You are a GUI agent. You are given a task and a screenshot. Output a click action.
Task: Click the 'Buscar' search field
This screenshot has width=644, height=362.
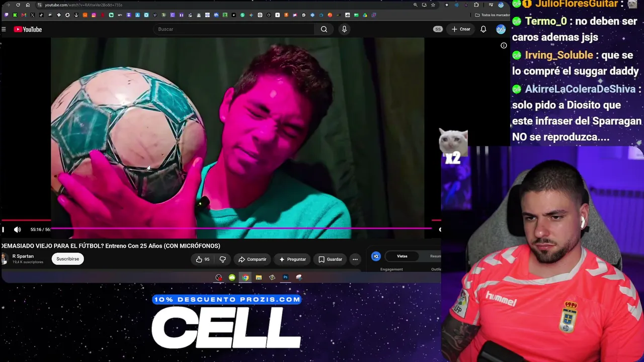click(x=234, y=29)
